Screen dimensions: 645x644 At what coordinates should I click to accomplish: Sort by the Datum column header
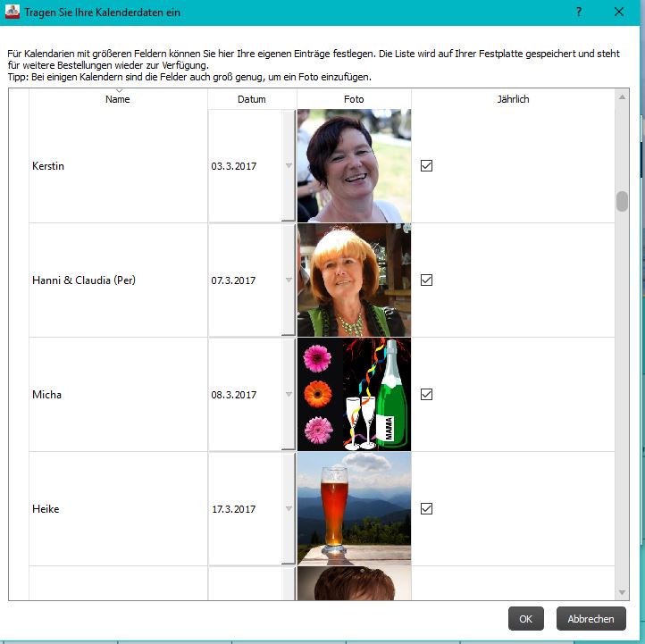pyautogui.click(x=252, y=99)
